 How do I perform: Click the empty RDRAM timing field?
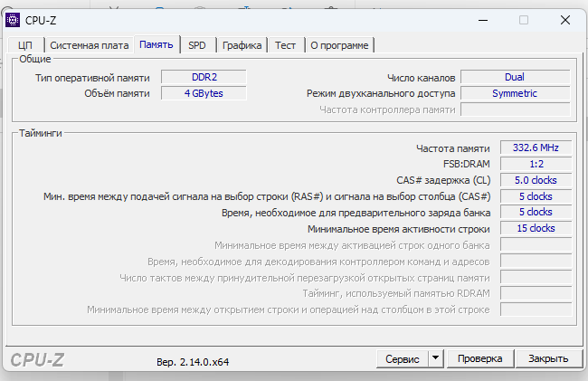coord(536,293)
